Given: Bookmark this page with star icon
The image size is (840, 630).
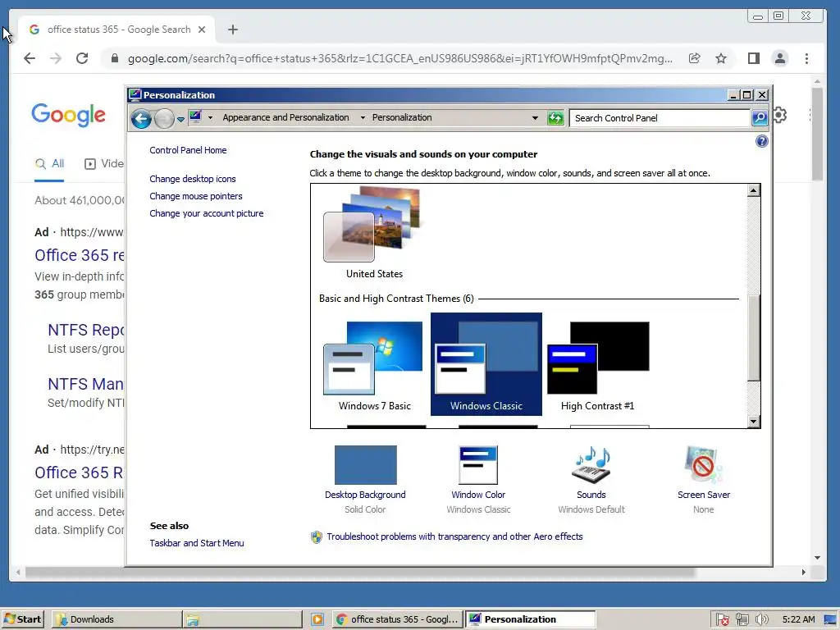Looking at the screenshot, I should click(x=721, y=58).
